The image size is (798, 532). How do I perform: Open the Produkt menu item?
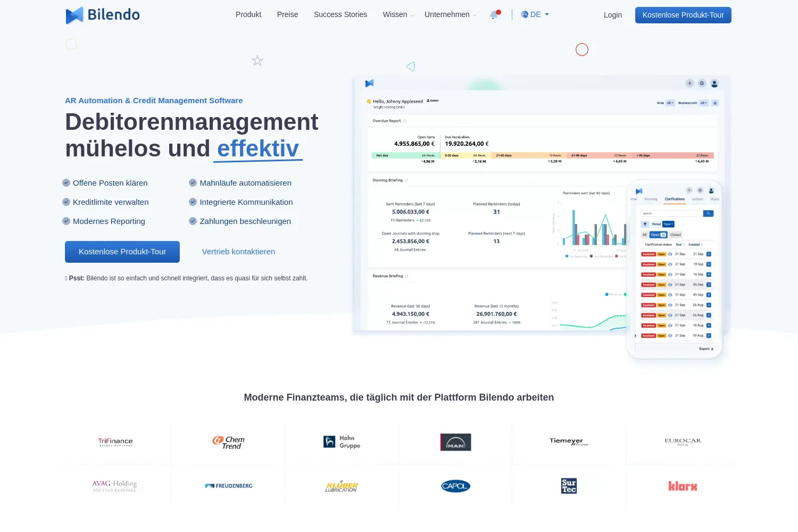pyautogui.click(x=248, y=14)
